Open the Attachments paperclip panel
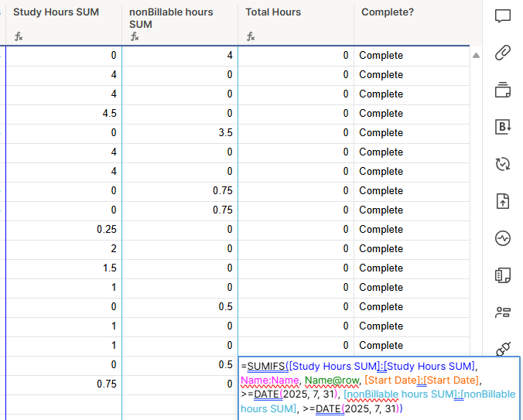Screen dimensions: 523x420 (x=503, y=53)
